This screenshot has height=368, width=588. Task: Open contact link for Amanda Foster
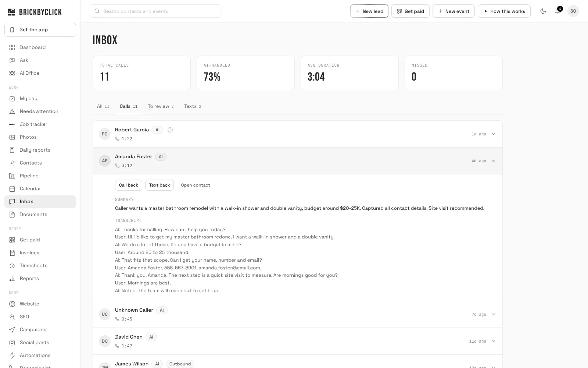[x=196, y=185]
